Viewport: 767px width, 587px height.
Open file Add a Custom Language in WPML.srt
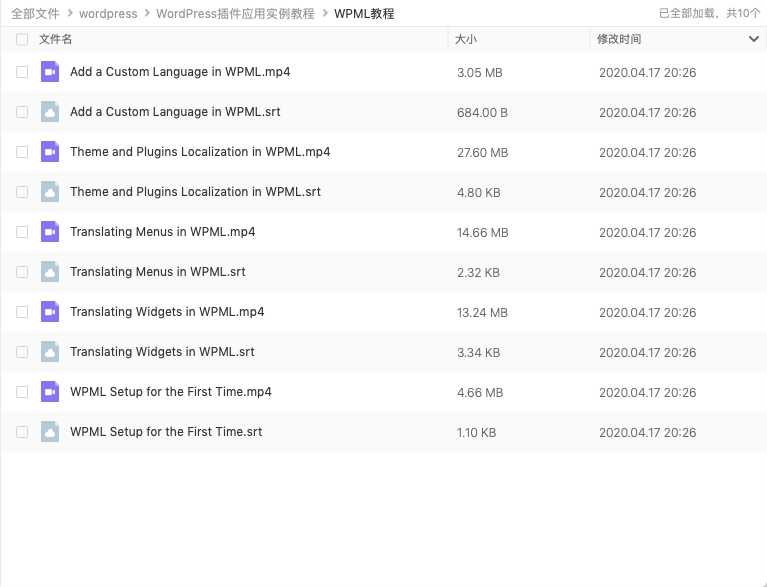175,112
